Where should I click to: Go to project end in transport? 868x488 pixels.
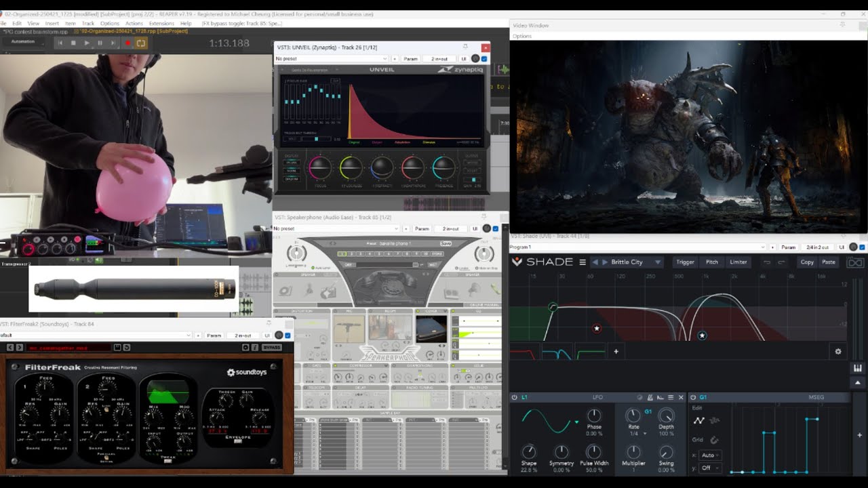[114, 43]
